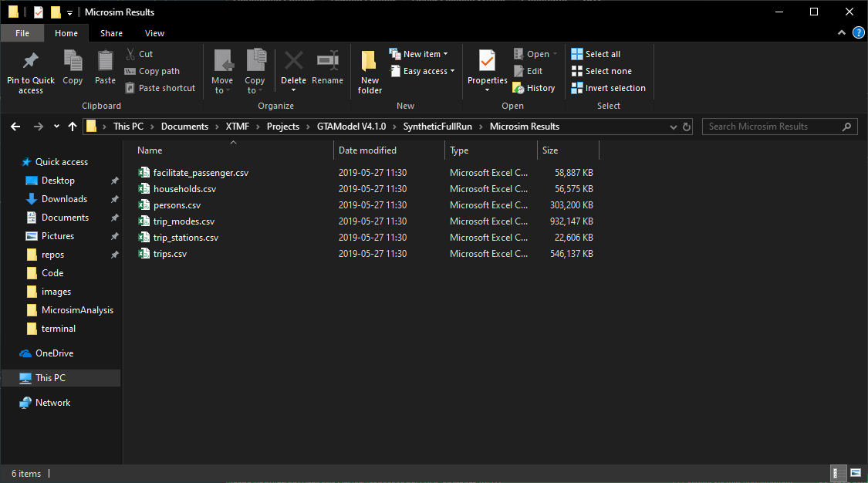Go back with the back arrow

(15, 127)
